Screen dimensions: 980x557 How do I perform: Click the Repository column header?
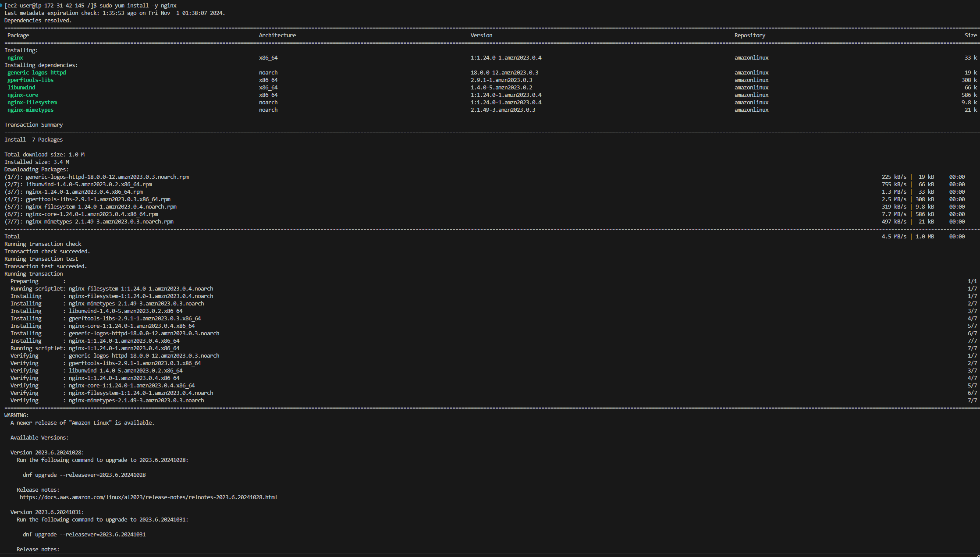click(749, 35)
